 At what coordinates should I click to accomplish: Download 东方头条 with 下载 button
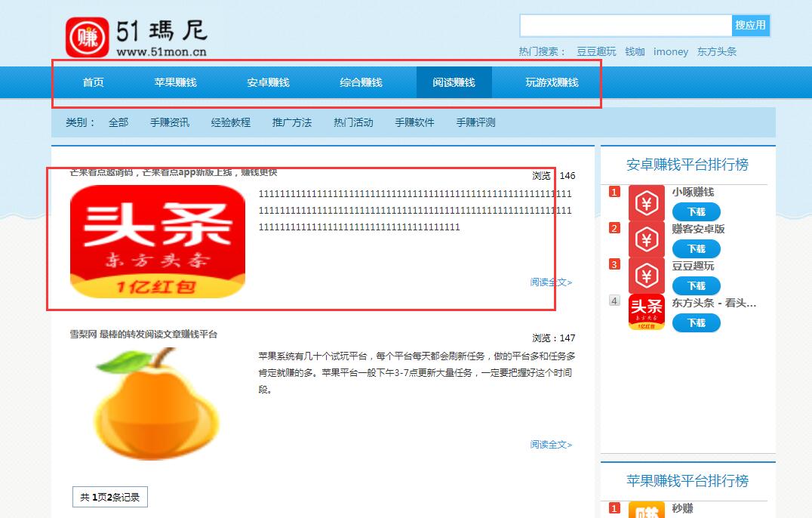[x=697, y=323]
